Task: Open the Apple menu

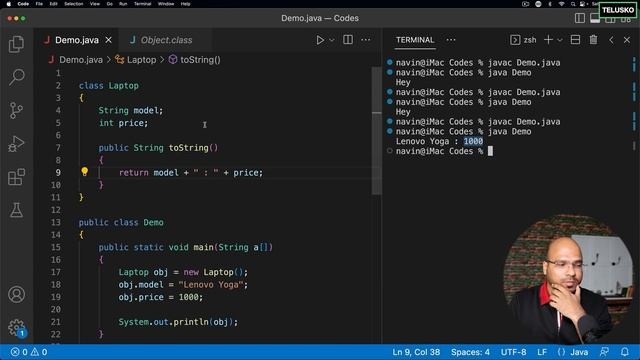Action: coord(8,4)
